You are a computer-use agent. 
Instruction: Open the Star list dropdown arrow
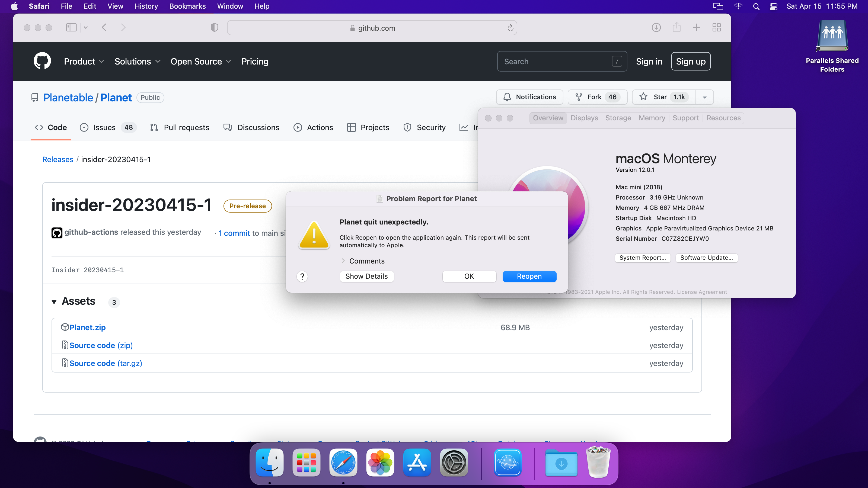tap(705, 97)
